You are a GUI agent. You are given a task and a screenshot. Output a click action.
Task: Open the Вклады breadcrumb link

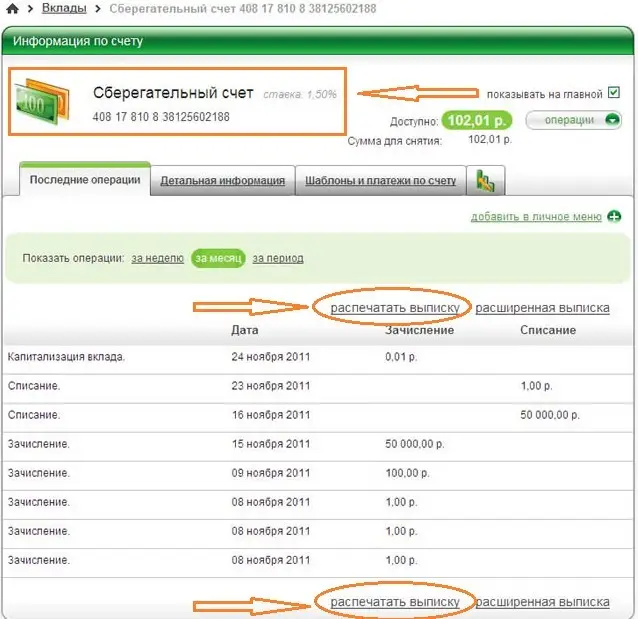64,8
